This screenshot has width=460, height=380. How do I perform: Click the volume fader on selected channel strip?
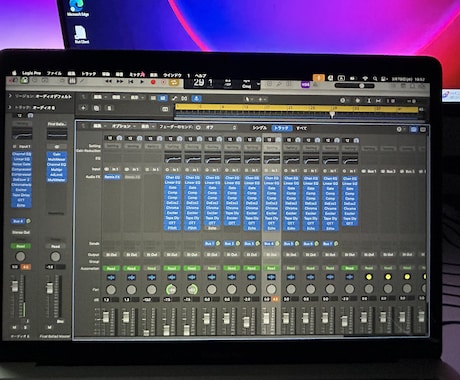(266, 318)
